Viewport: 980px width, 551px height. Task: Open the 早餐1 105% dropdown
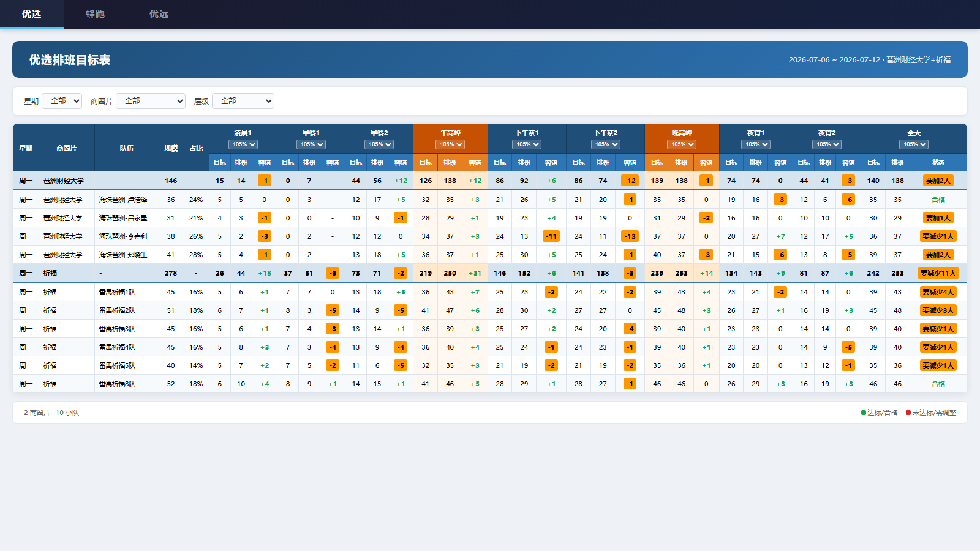(311, 144)
